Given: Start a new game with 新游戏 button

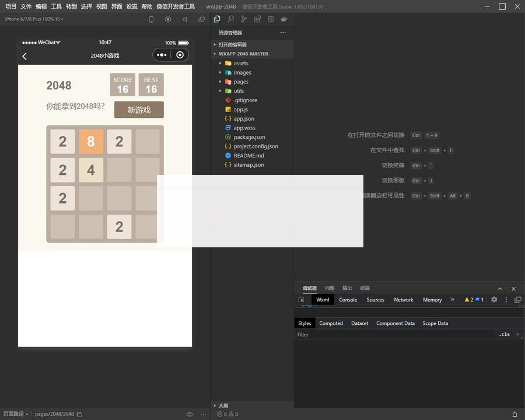Looking at the screenshot, I should point(138,110).
